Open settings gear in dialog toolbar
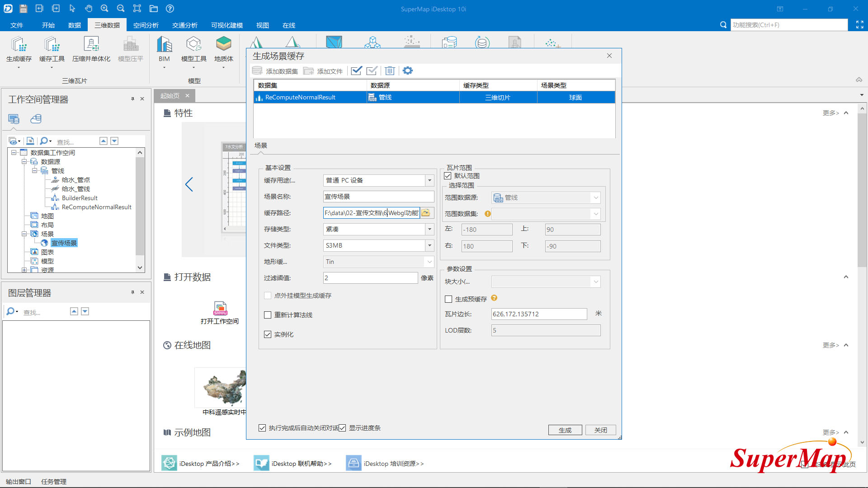The image size is (868, 488). tap(407, 70)
